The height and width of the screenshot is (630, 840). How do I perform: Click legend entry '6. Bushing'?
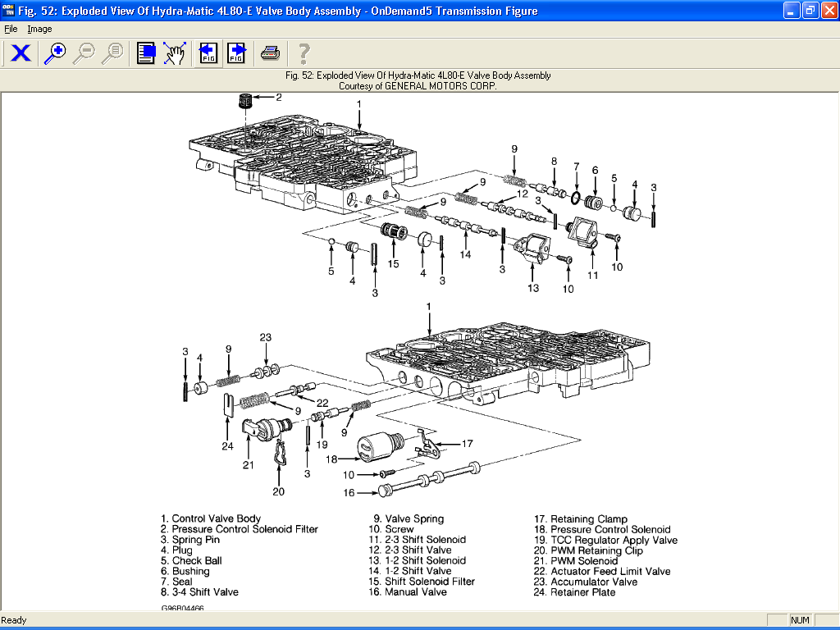point(185,571)
